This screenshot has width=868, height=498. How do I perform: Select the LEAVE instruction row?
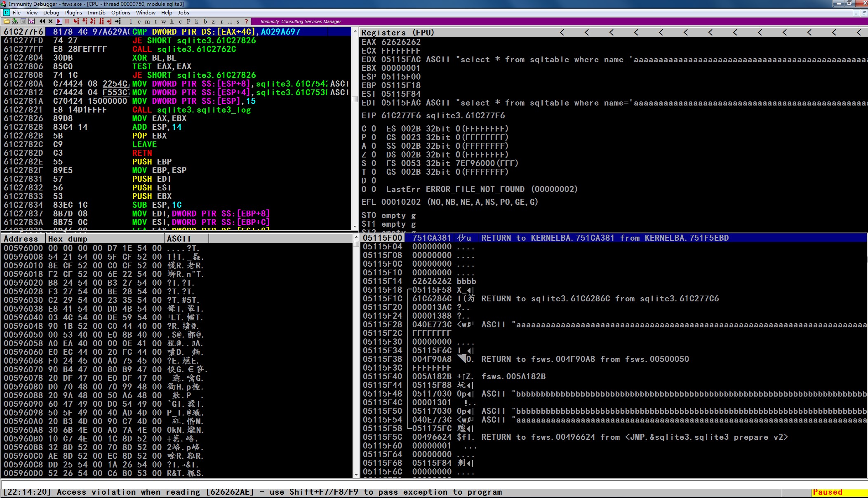point(176,144)
